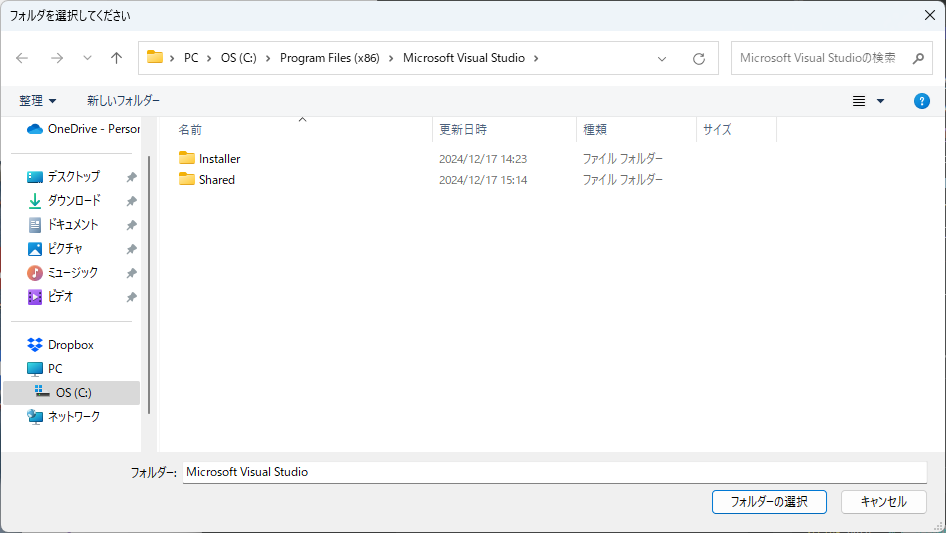946x533 pixels.
Task: Navigate to Program Files (x86) breadcrumb
Action: click(329, 58)
